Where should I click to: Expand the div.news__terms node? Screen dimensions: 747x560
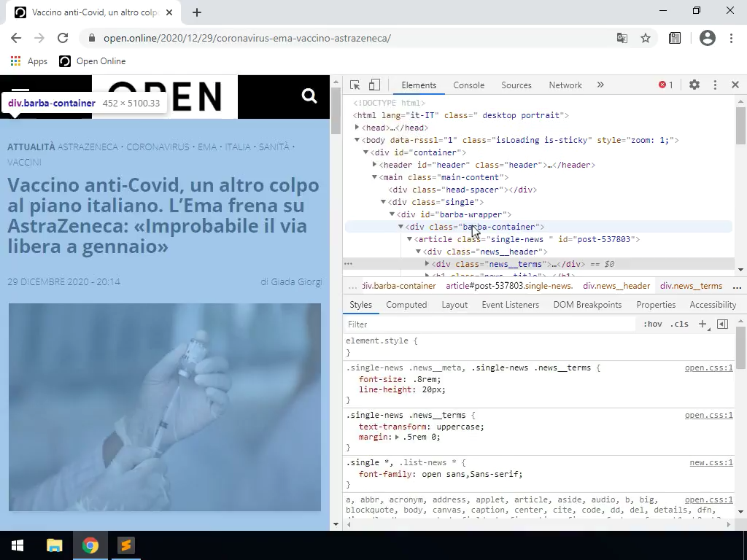click(427, 263)
